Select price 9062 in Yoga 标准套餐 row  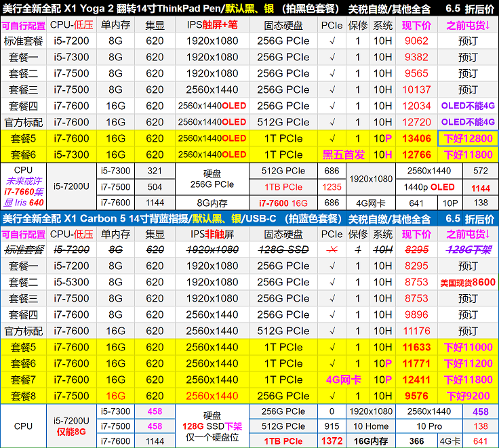pos(416,41)
